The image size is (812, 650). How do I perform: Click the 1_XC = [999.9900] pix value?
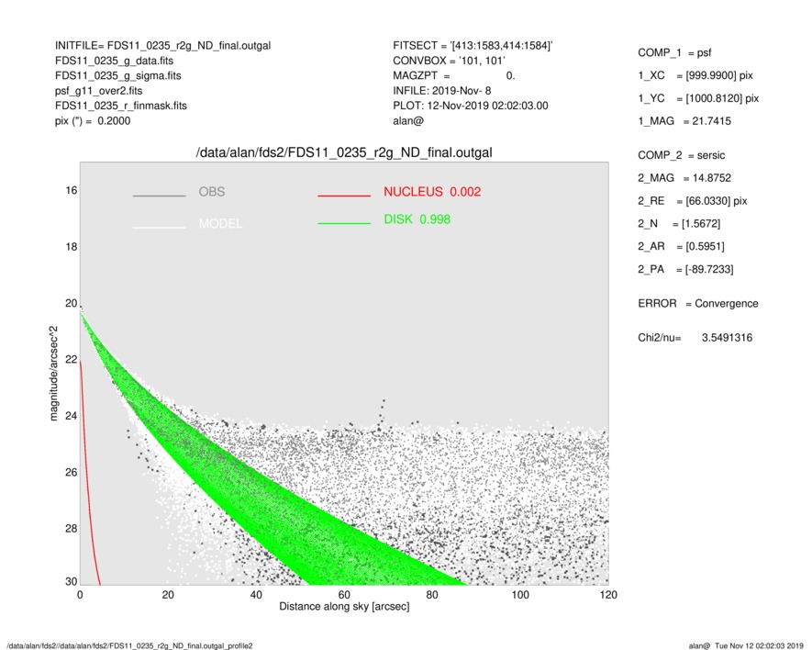coord(695,75)
